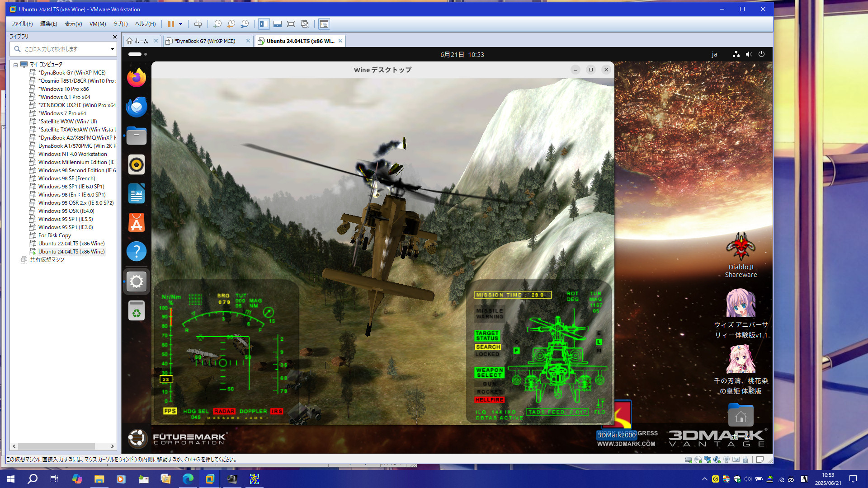Click the CD/DVD drive status icon
The image size is (868, 488).
(x=698, y=460)
